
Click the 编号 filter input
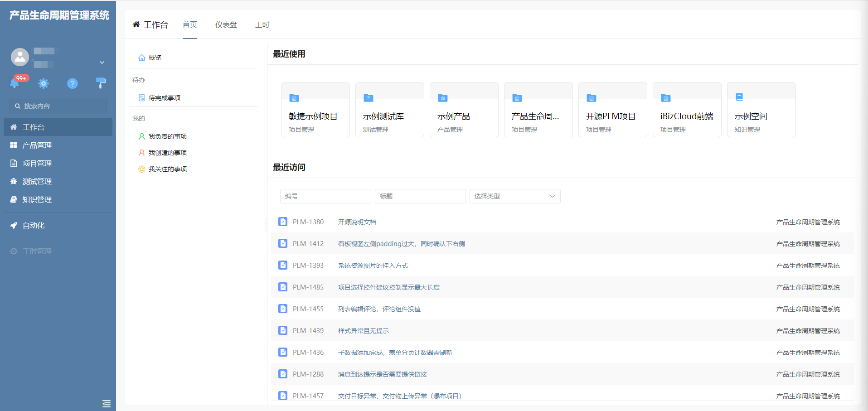[x=325, y=196]
